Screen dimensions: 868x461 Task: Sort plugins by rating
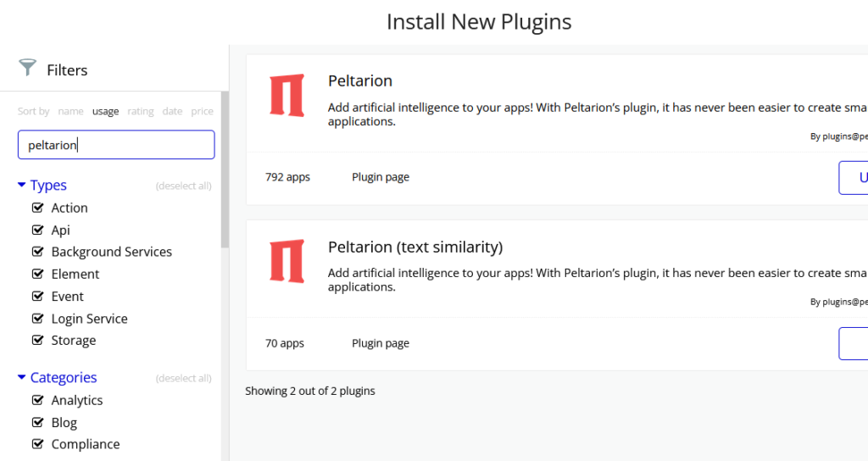(141, 111)
